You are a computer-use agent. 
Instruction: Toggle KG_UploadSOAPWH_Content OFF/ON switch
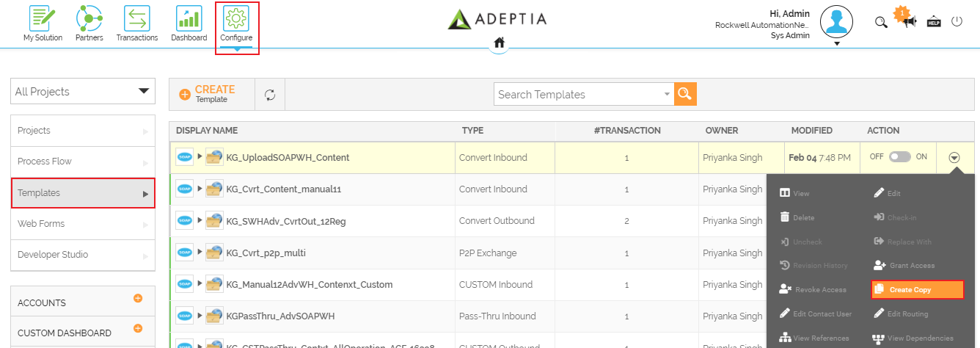(x=899, y=157)
